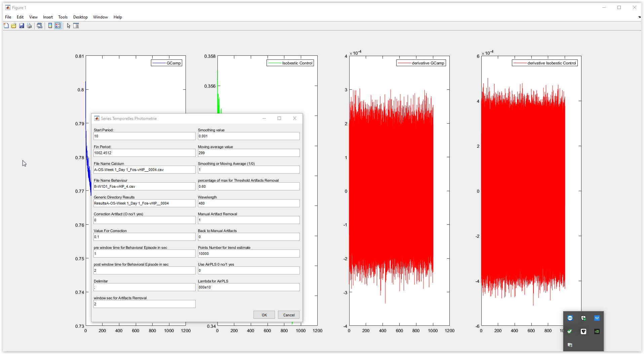Click the green leaf checkmark tray icon
Screen dimensions: 644x354
point(570,331)
